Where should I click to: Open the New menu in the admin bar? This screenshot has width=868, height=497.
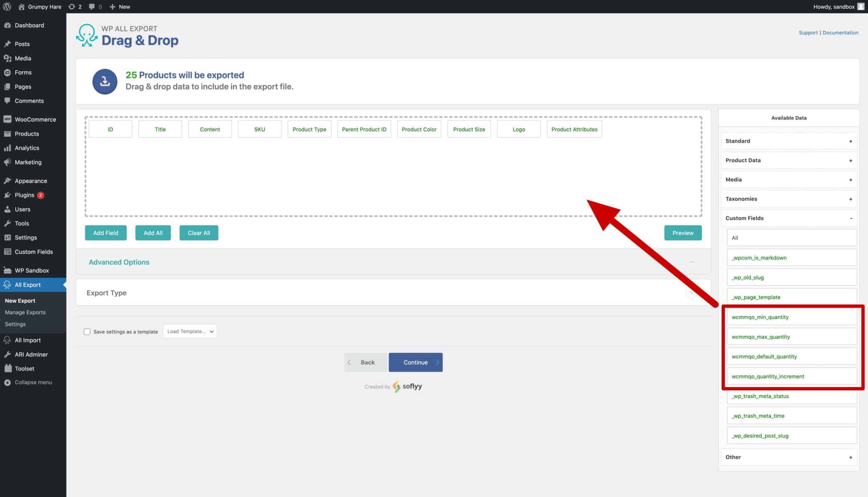pyautogui.click(x=120, y=6)
